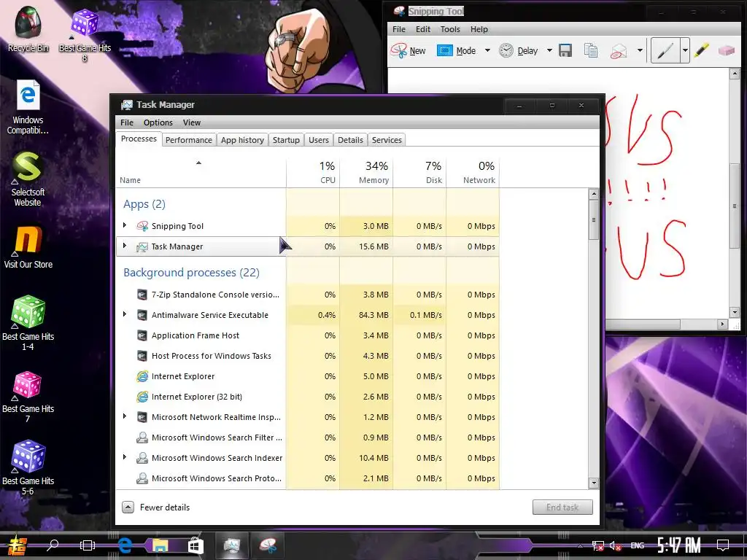Screen dimensions: 747x560
Task: Open the Start menu on taskbar
Action: tap(18, 545)
